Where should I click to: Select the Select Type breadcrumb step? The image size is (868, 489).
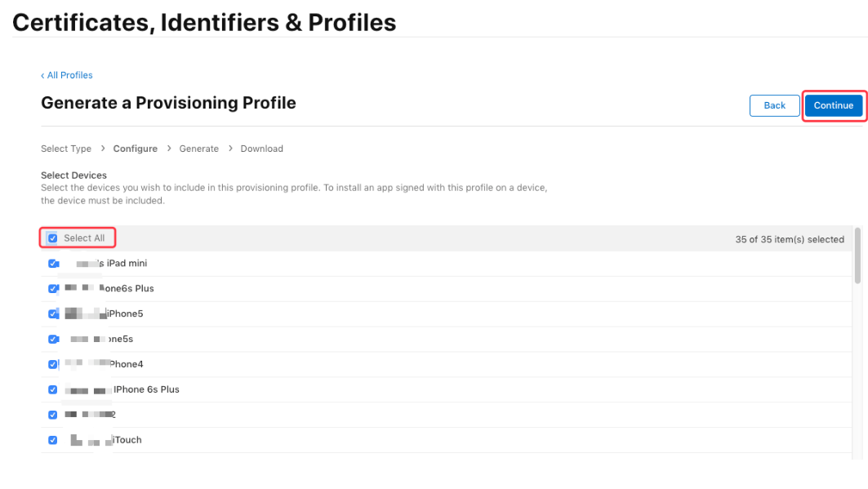pos(66,149)
